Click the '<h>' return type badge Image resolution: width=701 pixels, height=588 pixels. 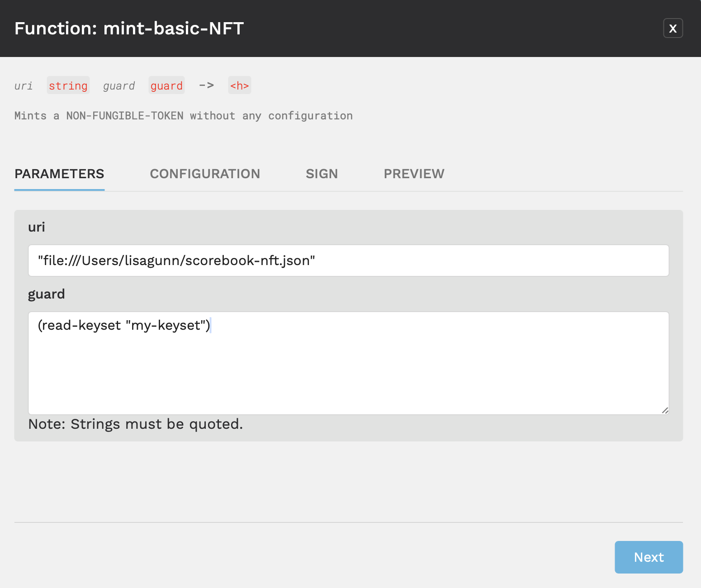click(x=240, y=85)
